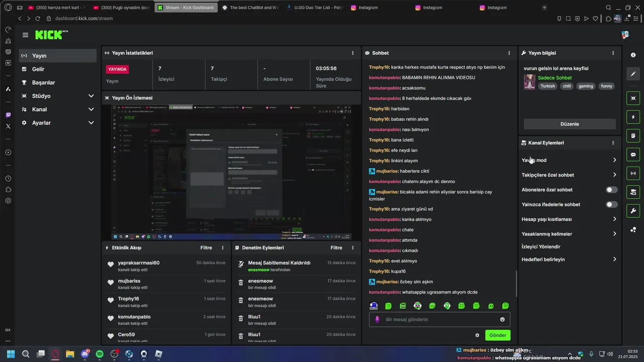
Task: Open Filtre in Denetim Eylemleri panel
Action: coord(336,248)
